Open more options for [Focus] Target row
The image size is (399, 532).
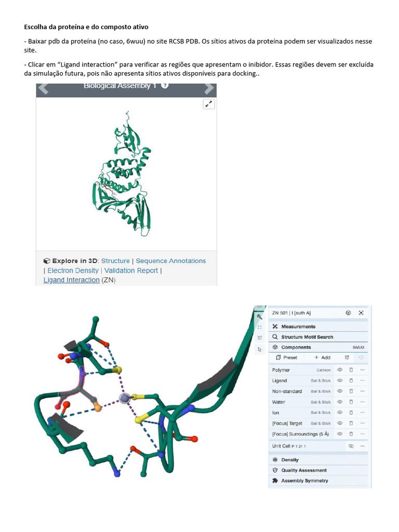click(x=362, y=423)
